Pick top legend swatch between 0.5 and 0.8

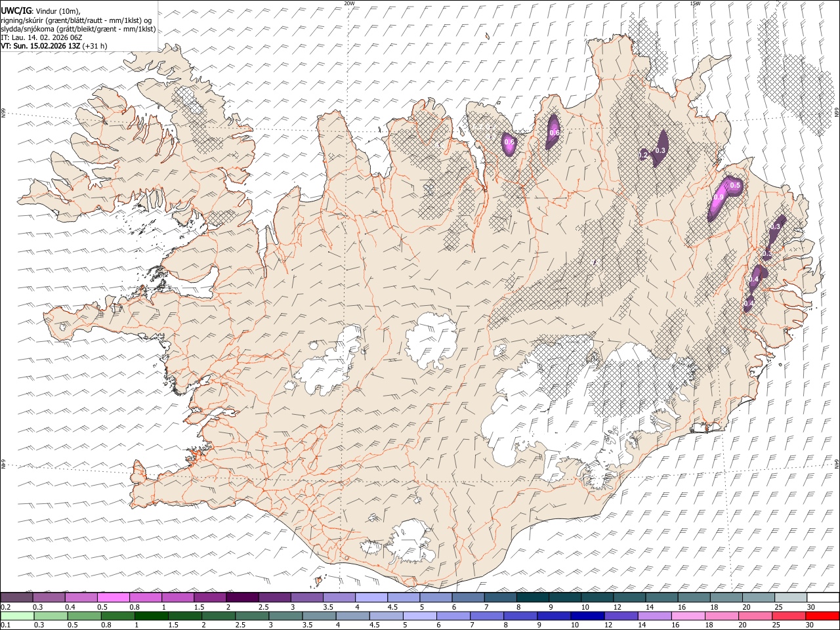point(113,598)
